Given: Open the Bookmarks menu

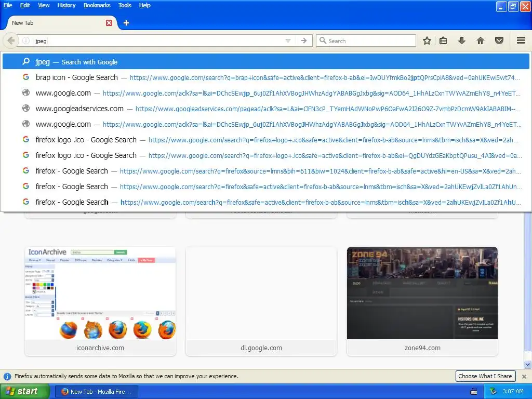Looking at the screenshot, I should [x=97, y=5].
